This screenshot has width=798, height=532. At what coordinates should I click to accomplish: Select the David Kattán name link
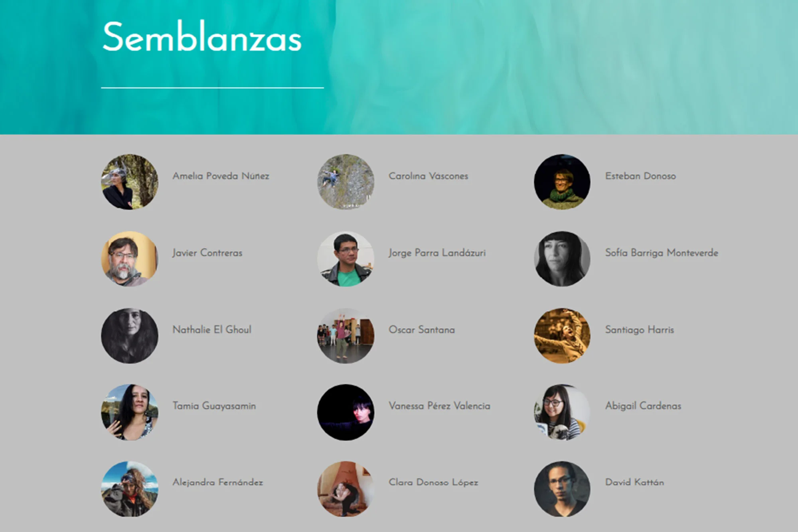tap(634, 482)
